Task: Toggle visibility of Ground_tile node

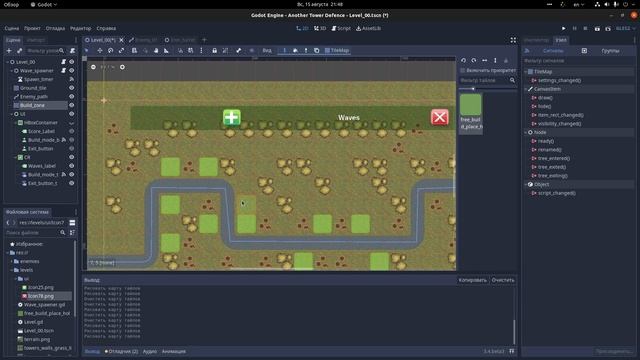Action: (72, 88)
